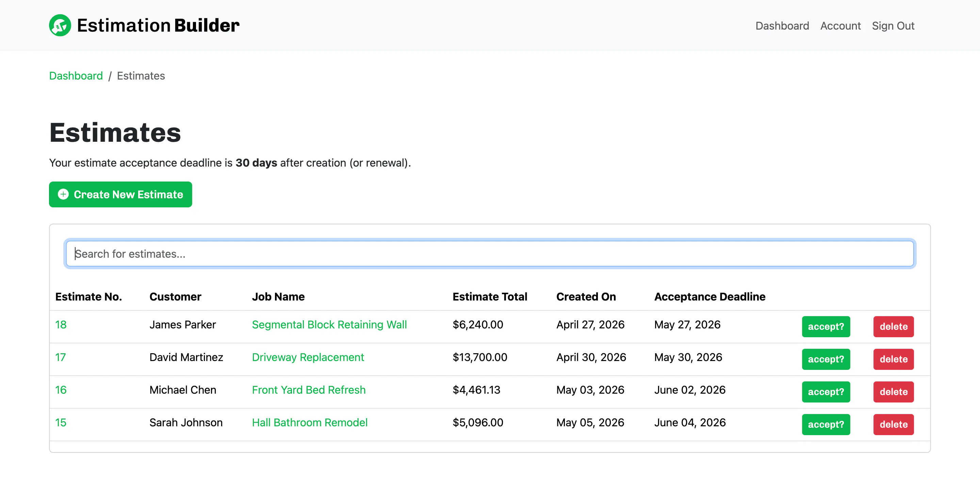The image size is (980, 497).
Task: Delete the Front Yard Bed Refresh estimate
Action: coord(894,392)
